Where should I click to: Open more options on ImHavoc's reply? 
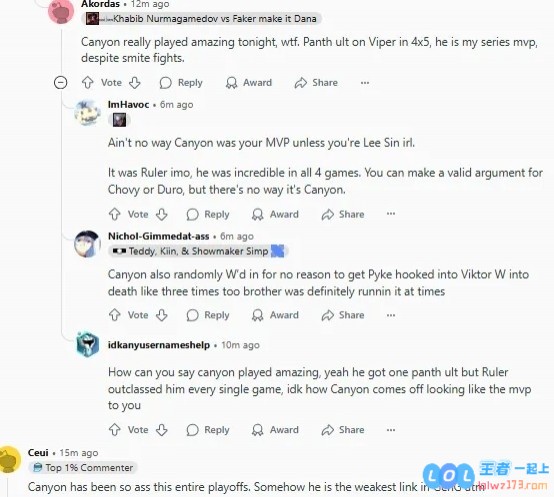(x=391, y=214)
